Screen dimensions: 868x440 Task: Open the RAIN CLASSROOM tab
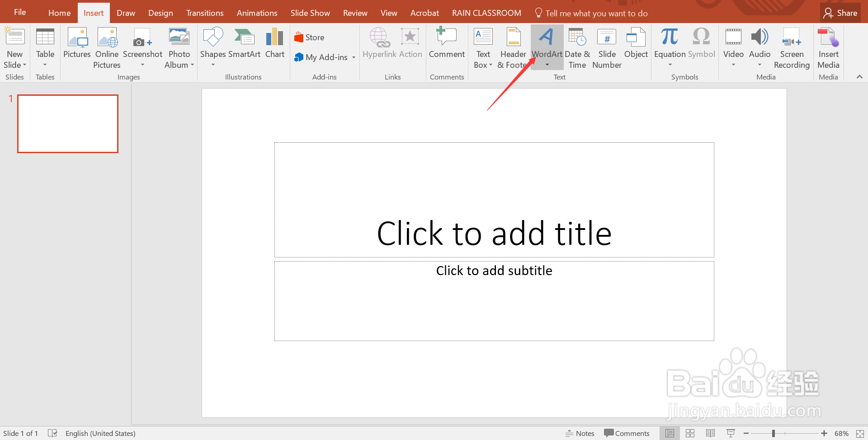486,13
